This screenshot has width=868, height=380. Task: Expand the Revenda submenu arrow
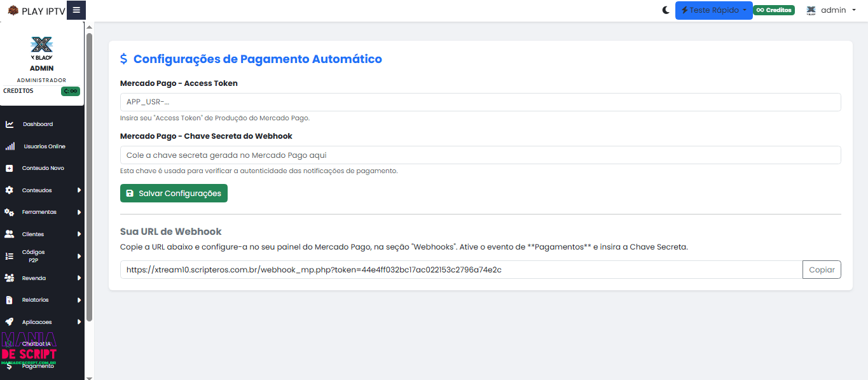(79, 278)
